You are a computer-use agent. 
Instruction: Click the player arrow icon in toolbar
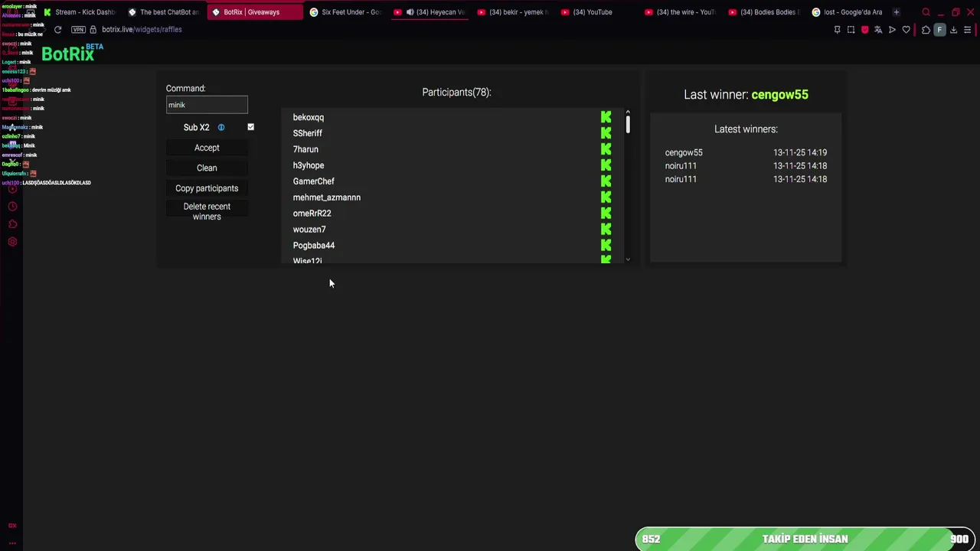(x=892, y=30)
